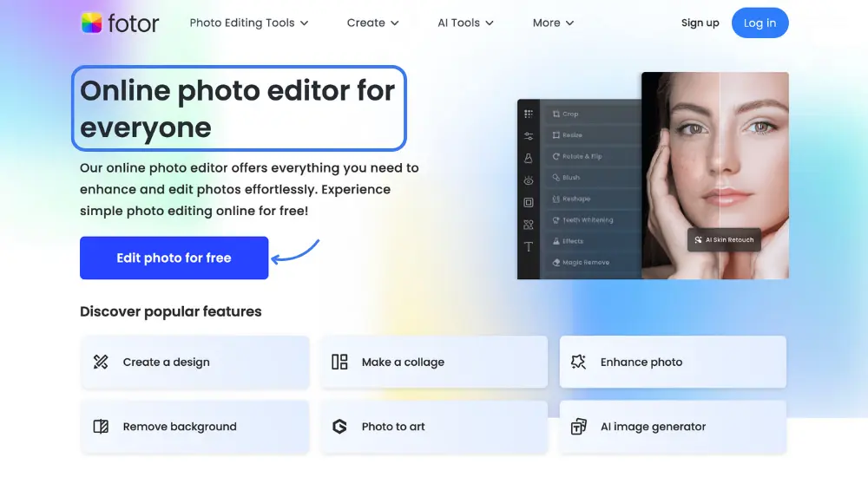868x477 pixels.
Task: Click the Remove background icon
Action: (x=101, y=427)
